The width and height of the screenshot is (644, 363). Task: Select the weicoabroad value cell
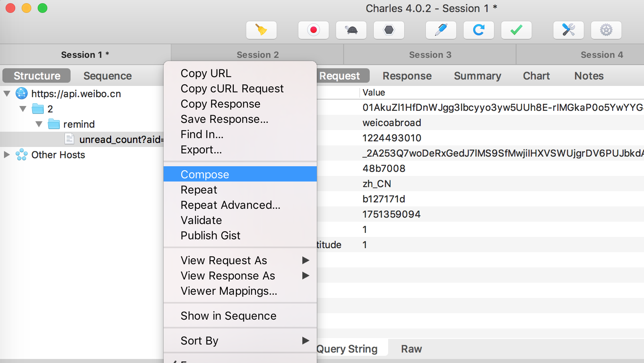[x=391, y=123]
